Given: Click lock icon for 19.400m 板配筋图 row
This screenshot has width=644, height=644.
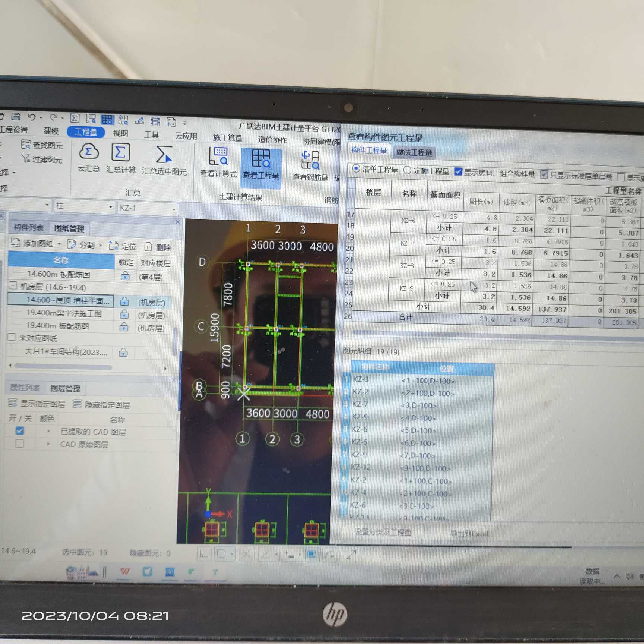Looking at the screenshot, I should [124, 327].
